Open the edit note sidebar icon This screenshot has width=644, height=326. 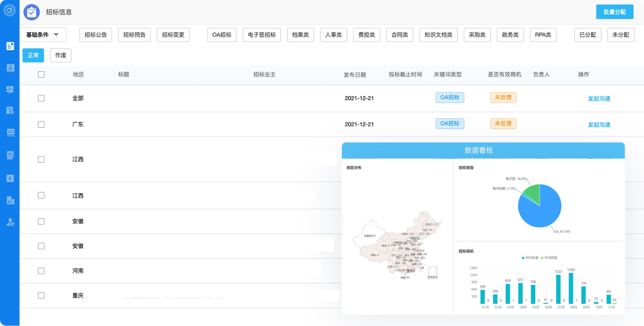[x=10, y=155]
